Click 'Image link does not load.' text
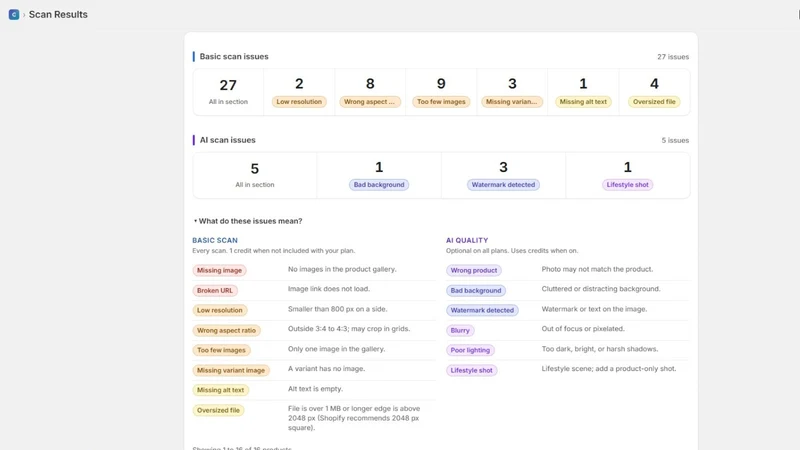This screenshot has width=800, height=450. (329, 289)
